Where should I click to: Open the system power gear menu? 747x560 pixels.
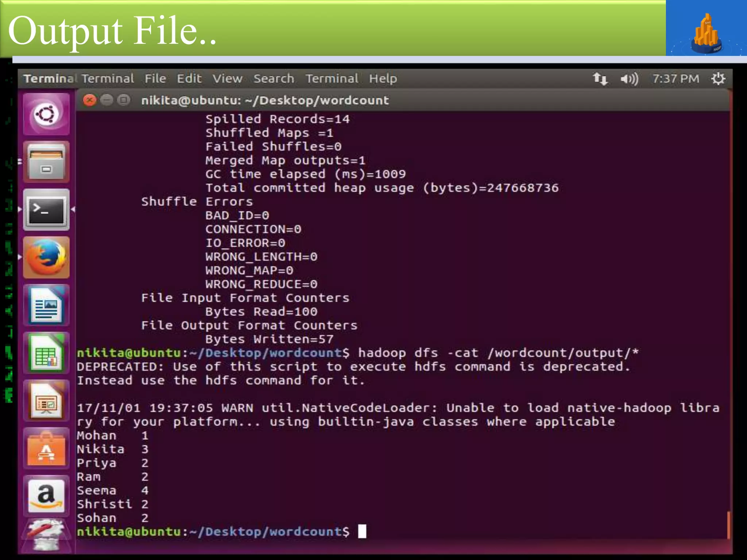click(x=718, y=79)
